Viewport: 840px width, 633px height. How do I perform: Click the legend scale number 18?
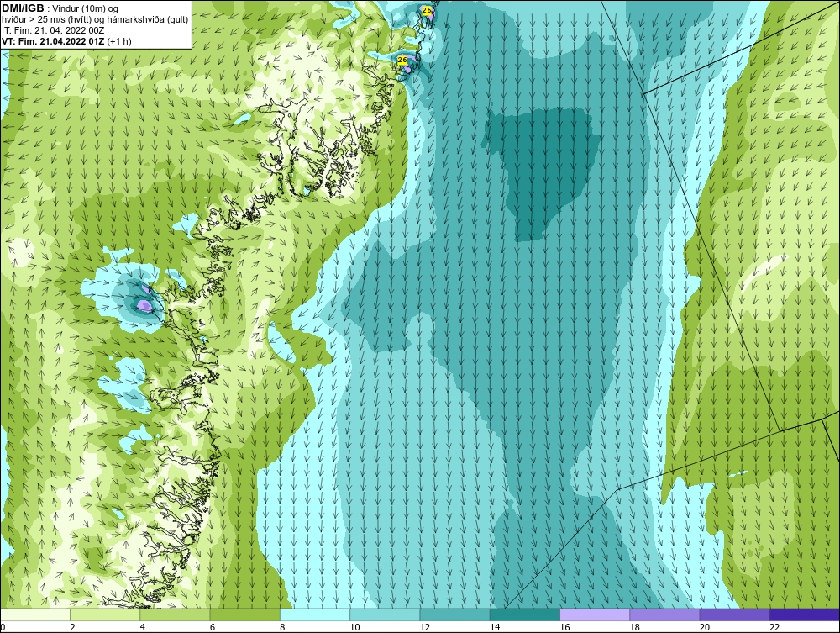click(635, 628)
